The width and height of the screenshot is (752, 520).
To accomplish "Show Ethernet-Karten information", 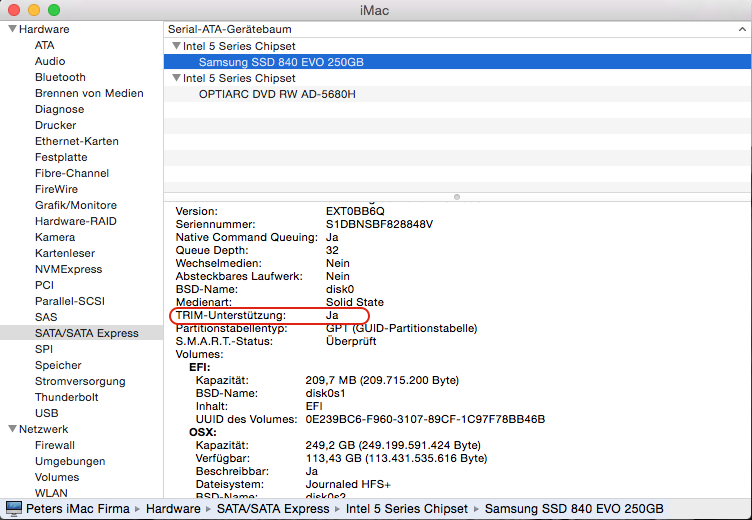I will pos(77,141).
